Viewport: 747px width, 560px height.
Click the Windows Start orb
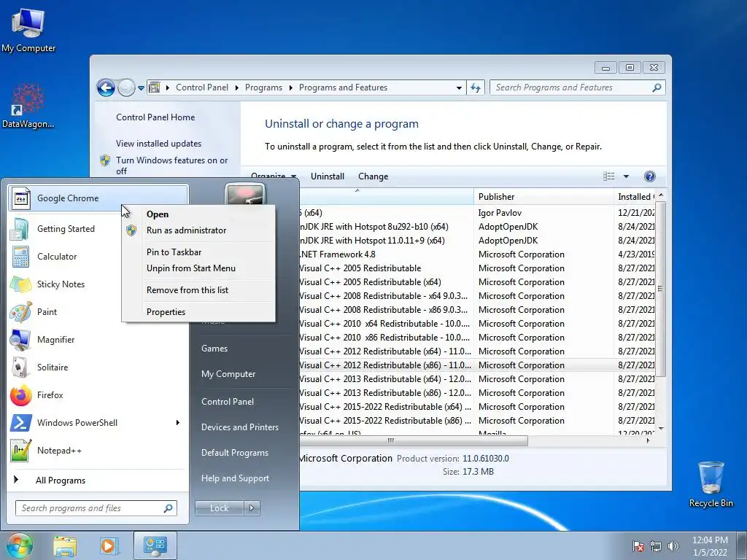[19, 545]
